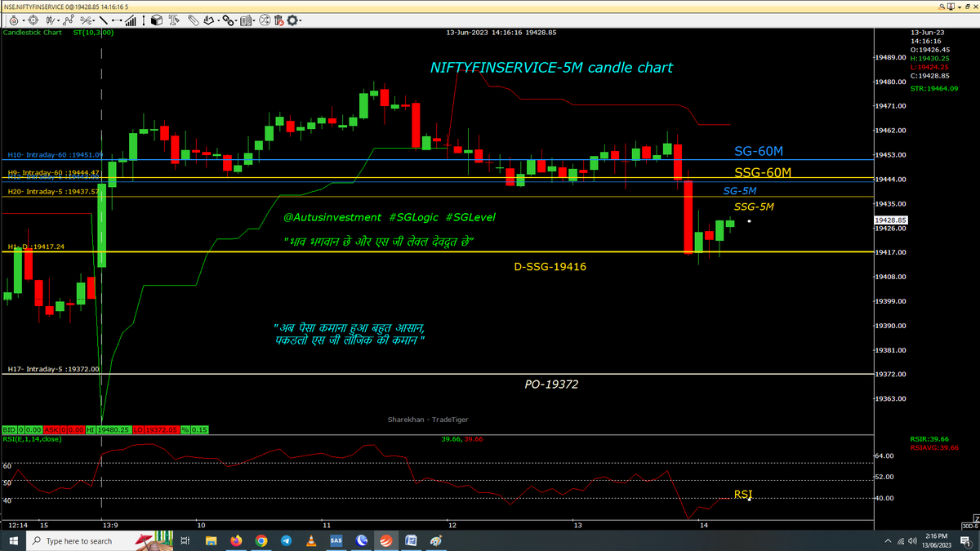Expand the dropdown beside the link icon
The width and height of the screenshot is (980, 551).
click(237, 20)
